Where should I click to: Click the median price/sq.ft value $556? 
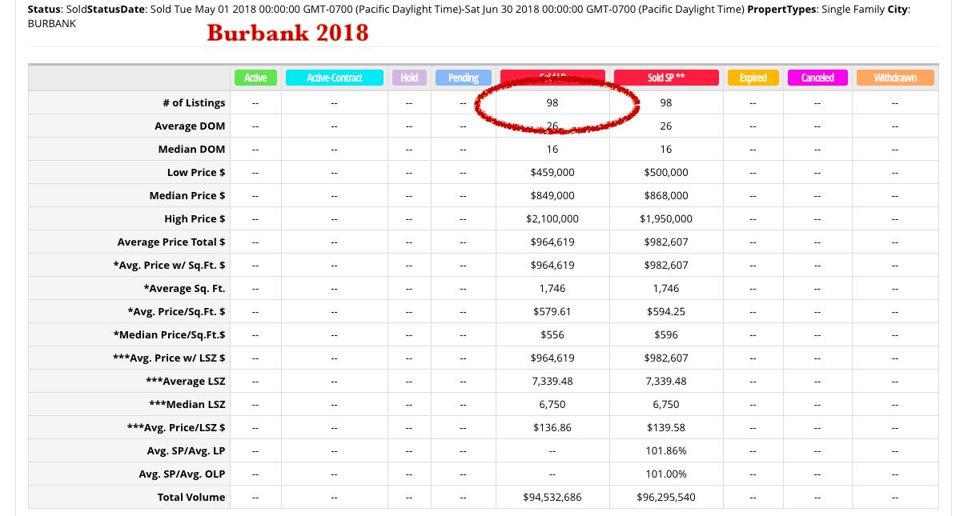click(552, 334)
